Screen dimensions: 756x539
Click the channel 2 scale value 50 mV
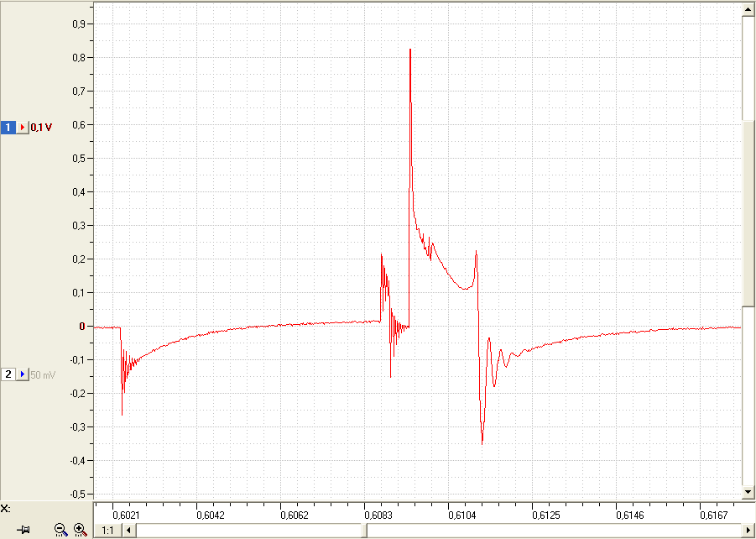[43, 374]
